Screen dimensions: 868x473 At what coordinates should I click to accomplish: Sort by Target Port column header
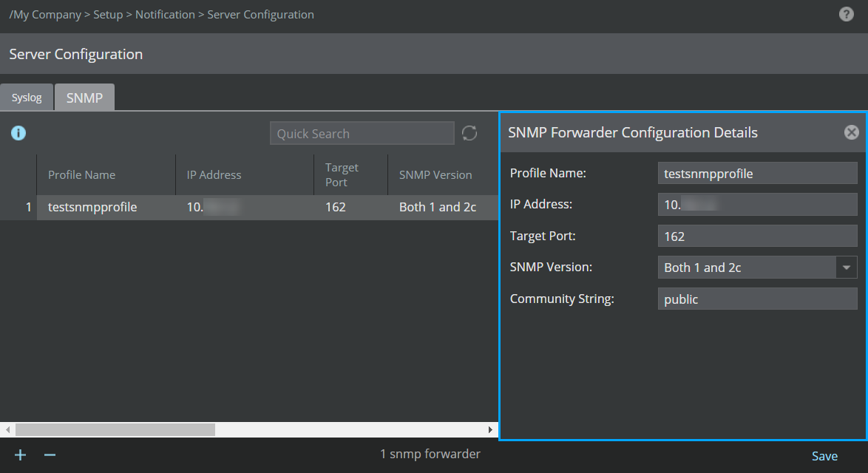(x=351, y=175)
